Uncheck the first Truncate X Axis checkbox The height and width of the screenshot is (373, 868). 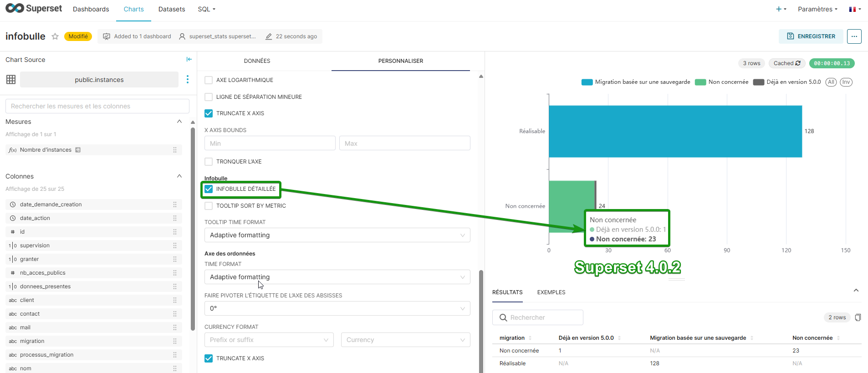coord(209,113)
